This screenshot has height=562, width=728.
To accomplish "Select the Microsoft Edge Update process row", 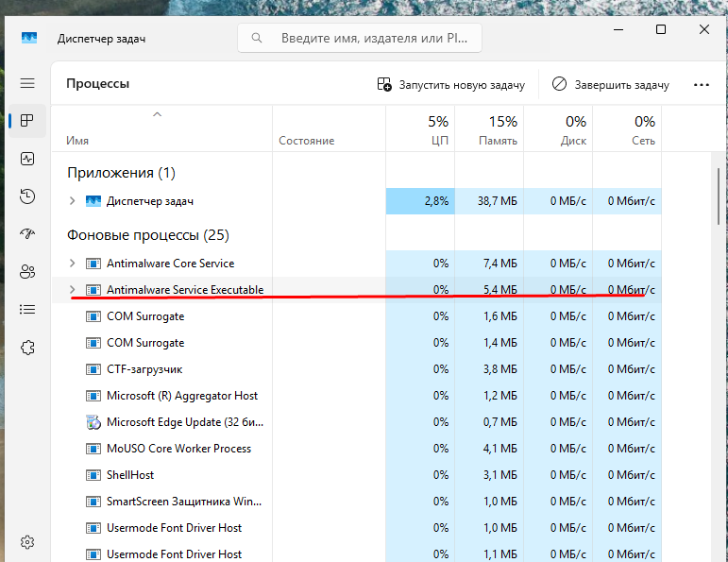I will point(356,422).
